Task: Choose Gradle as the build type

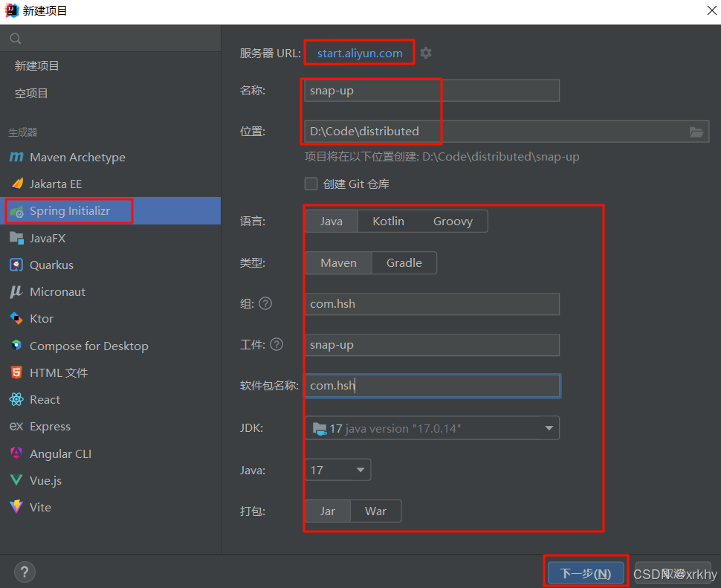Action: 404,263
